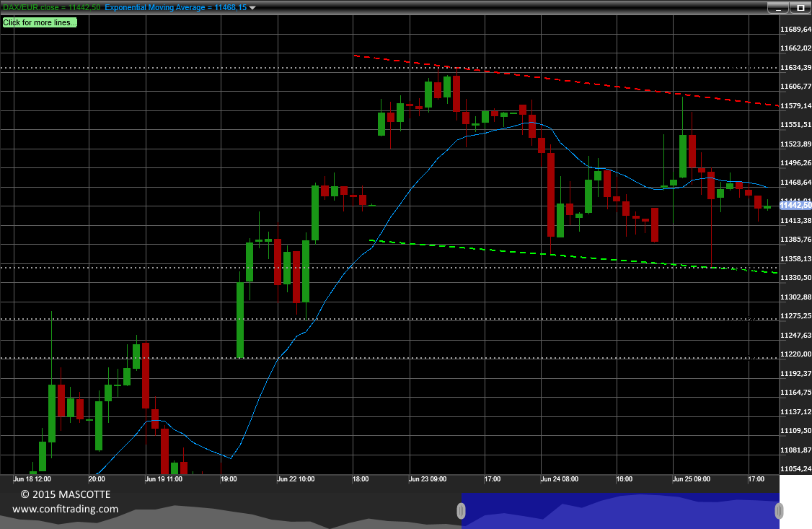Click the blue selected range in the overview navigator
This screenshot has height=529, width=812.
[x=620, y=512]
